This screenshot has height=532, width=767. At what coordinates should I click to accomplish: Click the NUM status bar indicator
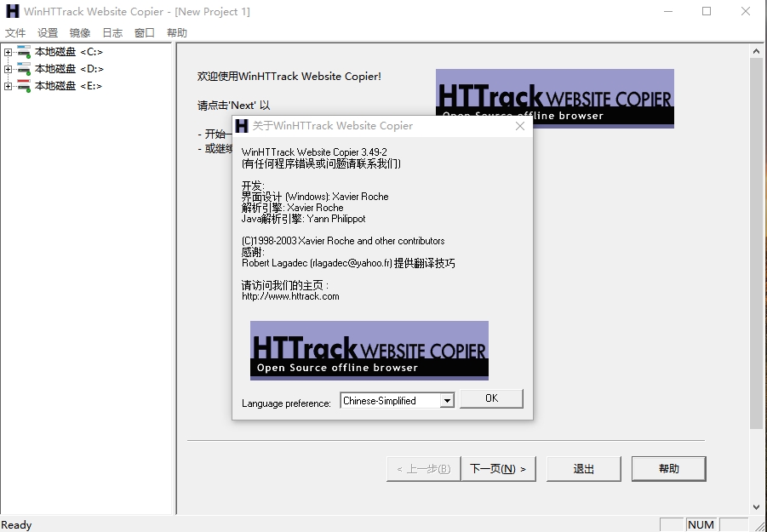click(x=701, y=524)
